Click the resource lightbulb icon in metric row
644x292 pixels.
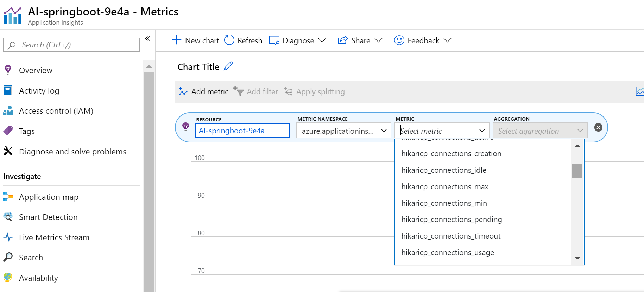[x=186, y=127]
